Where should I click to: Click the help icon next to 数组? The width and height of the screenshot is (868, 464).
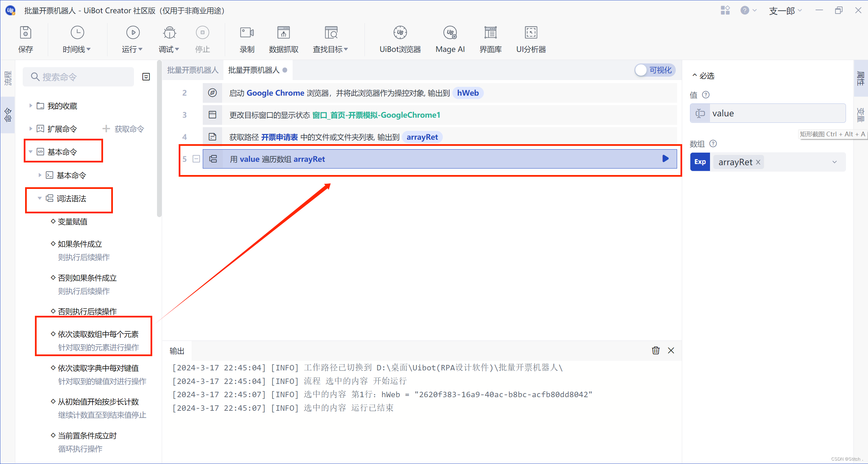click(713, 143)
